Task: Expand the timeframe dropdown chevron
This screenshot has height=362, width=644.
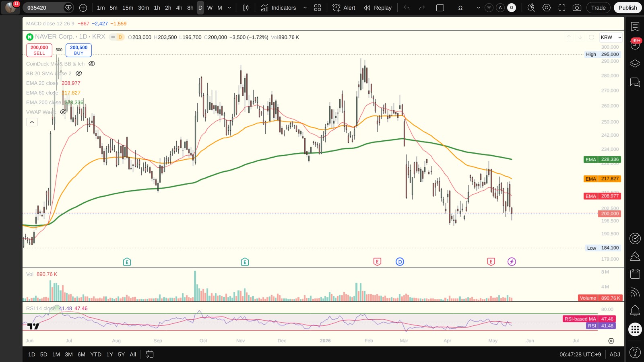Action: tap(229, 8)
